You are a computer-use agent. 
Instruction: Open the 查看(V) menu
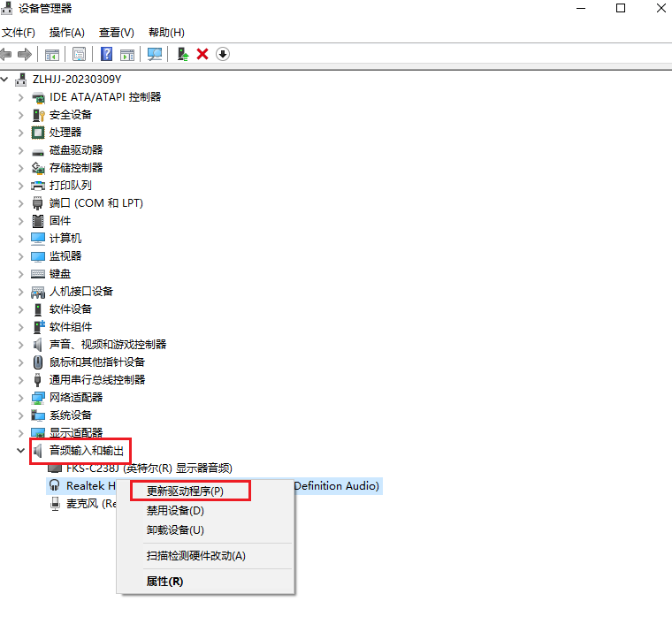tap(117, 33)
